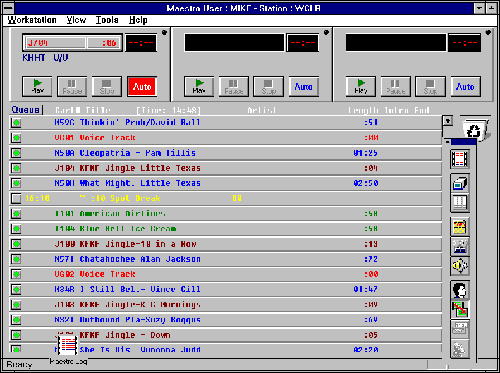The width and height of the screenshot is (500, 373).
Task: Open the Help menu
Action: tap(138, 20)
